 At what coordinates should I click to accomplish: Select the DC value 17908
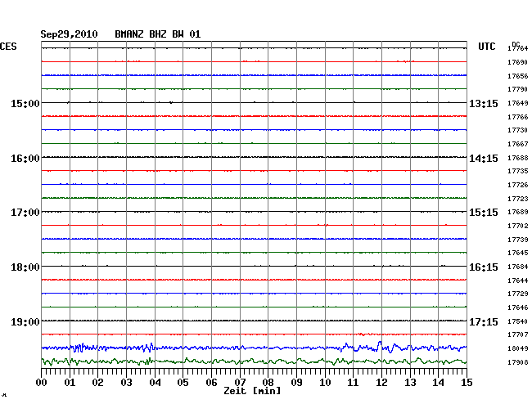click(x=518, y=362)
